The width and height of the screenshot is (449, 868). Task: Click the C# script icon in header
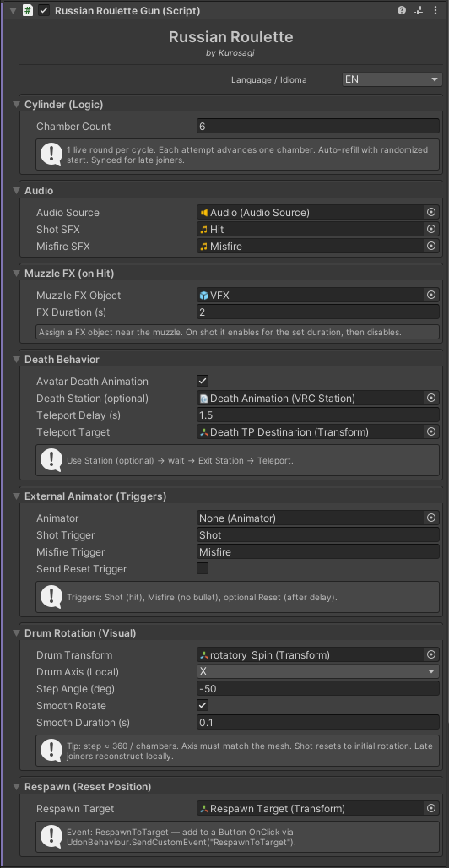(27, 10)
